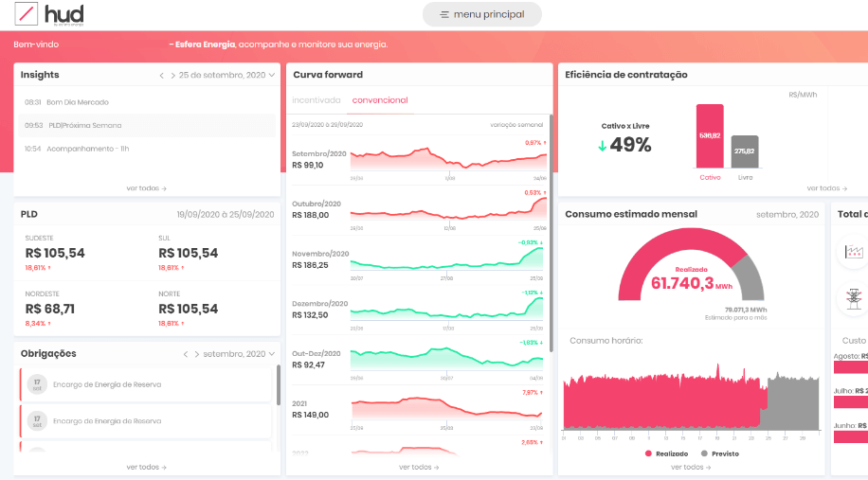Go to next day in Insights
Viewport: 868px width, 480px height.
coord(172,75)
